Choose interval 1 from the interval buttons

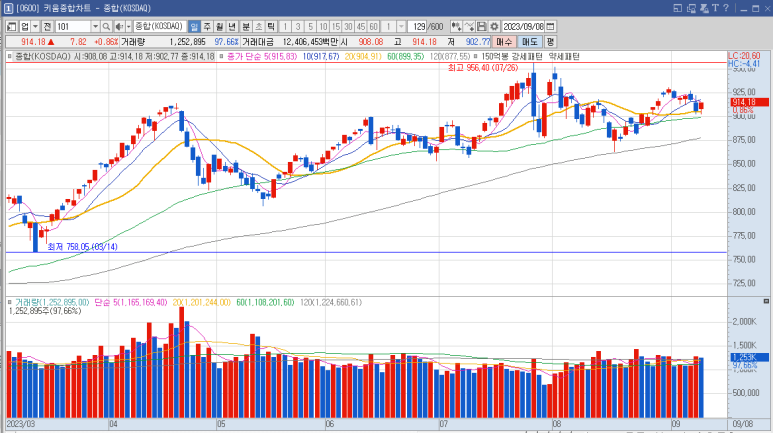pos(285,26)
